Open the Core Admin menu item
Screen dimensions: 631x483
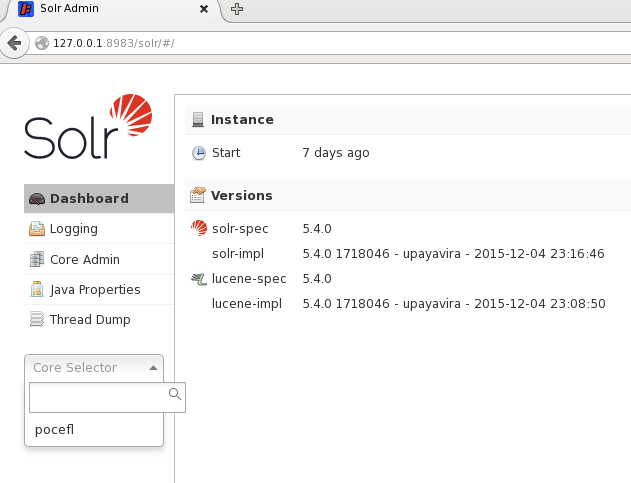(x=99, y=259)
